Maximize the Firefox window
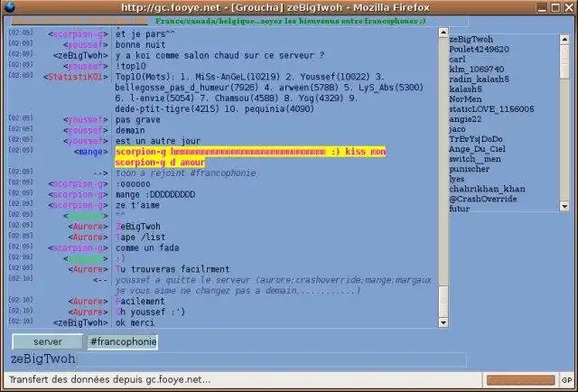 (x=555, y=7)
